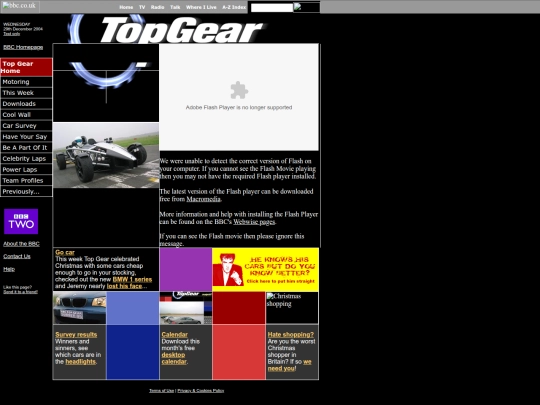This screenshot has width=540, height=405.
Task: Open Be A Part Of It
Action: pyautogui.click(x=26, y=148)
